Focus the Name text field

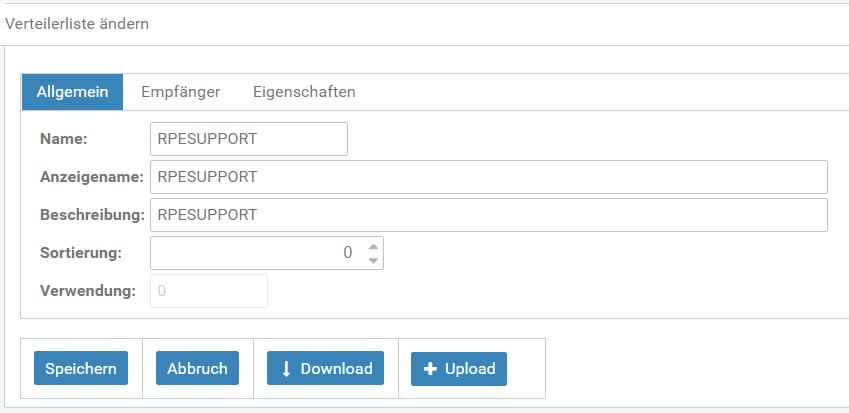tap(248, 139)
